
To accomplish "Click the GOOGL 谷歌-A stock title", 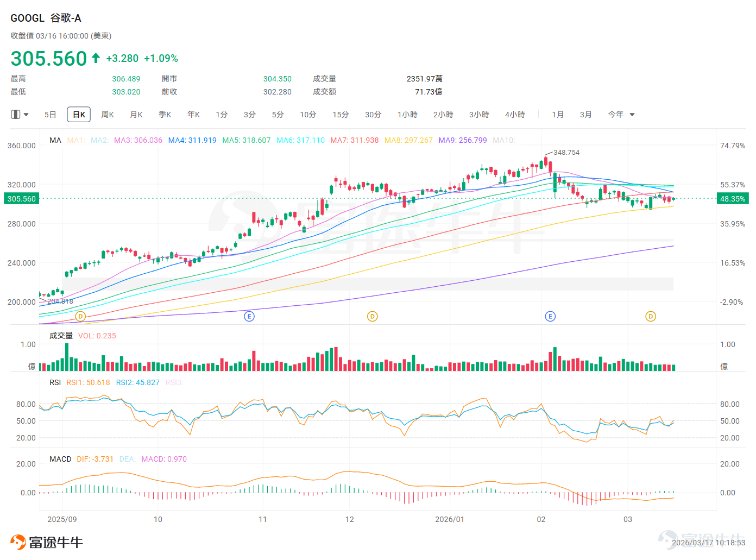I will point(46,18).
